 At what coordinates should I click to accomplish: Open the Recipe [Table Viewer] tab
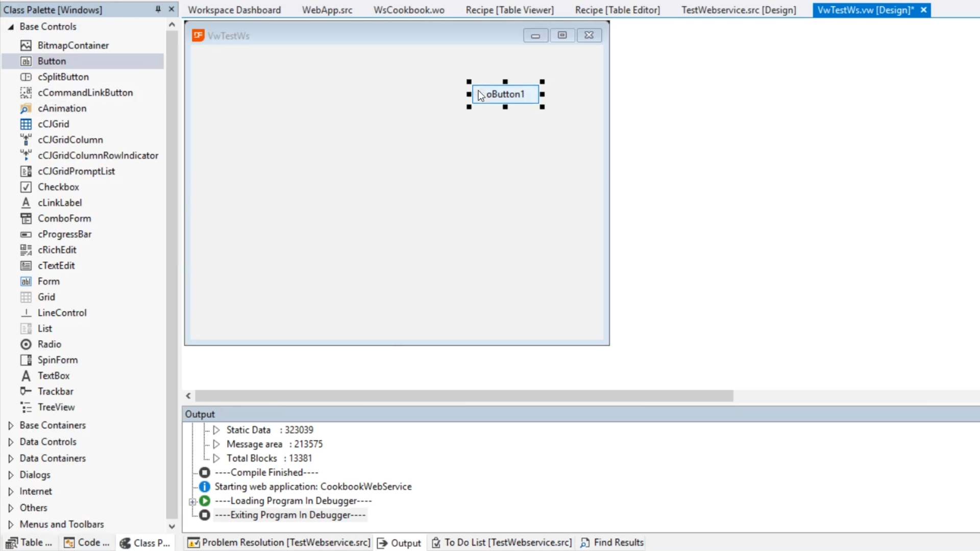pyautogui.click(x=509, y=10)
